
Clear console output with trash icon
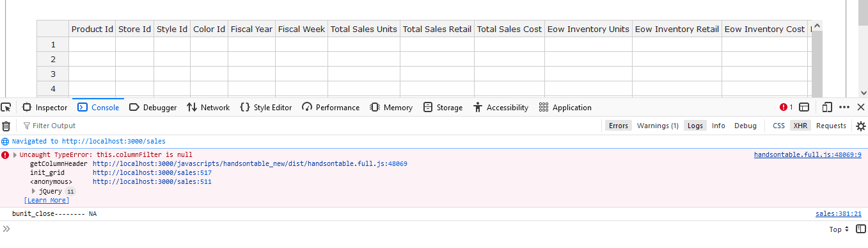(x=6, y=126)
